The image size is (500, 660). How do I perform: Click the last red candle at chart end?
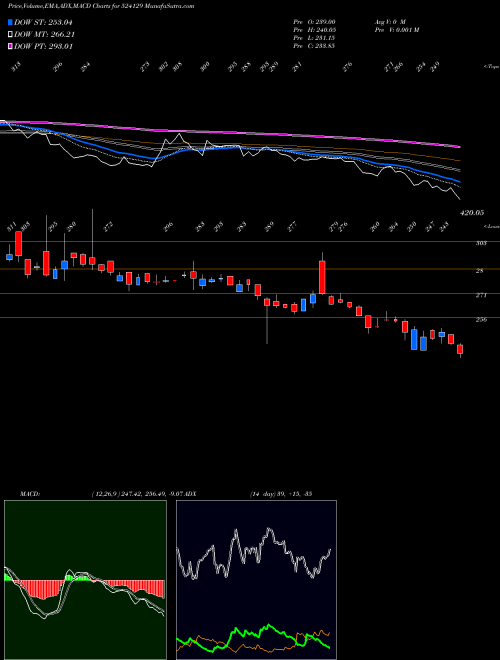coord(460,349)
